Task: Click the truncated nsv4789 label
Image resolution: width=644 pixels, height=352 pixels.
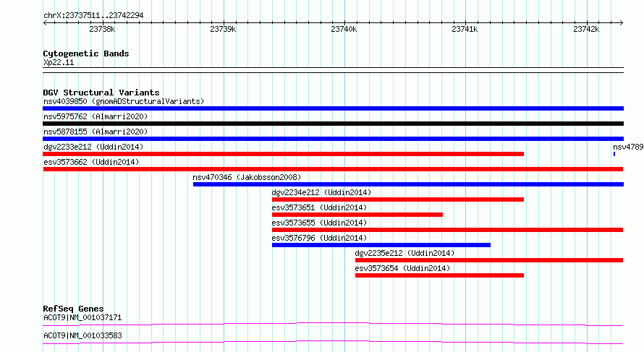Action: pos(628,147)
